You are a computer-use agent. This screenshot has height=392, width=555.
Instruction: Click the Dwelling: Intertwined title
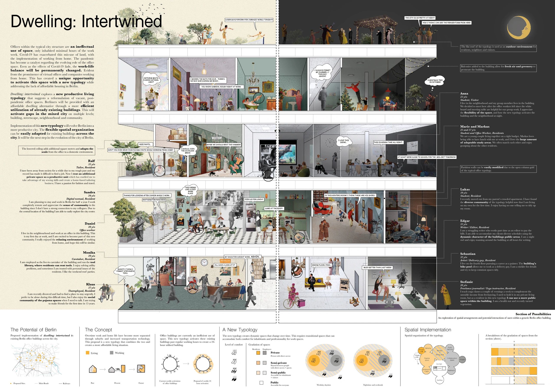[x=86, y=21]
